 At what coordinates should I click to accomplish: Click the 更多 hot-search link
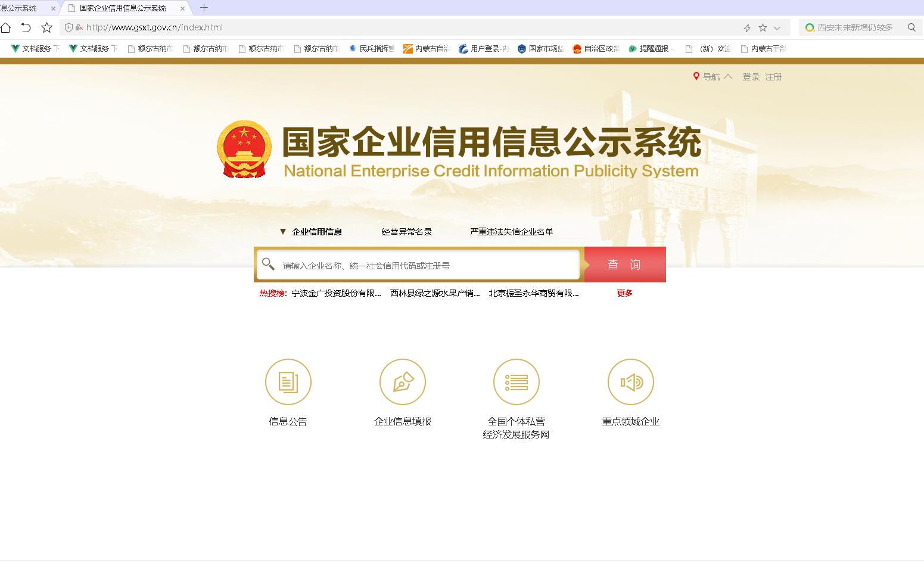pyautogui.click(x=625, y=293)
